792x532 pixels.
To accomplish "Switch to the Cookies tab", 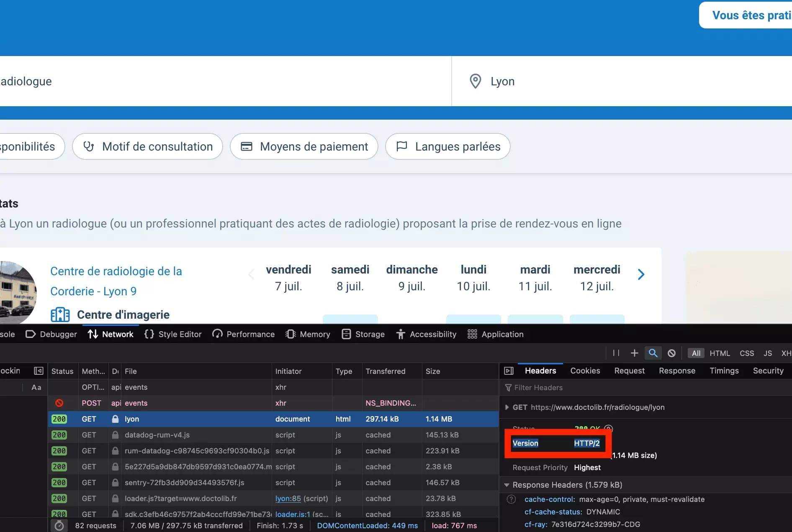I will point(585,371).
